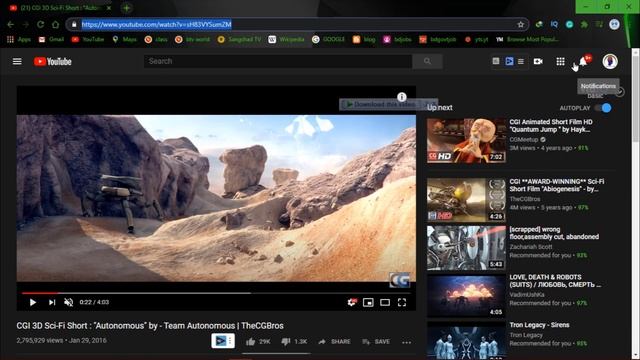This screenshot has width=640, height=360.
Task: Click the extensions puzzle icon
Action: 584,24
